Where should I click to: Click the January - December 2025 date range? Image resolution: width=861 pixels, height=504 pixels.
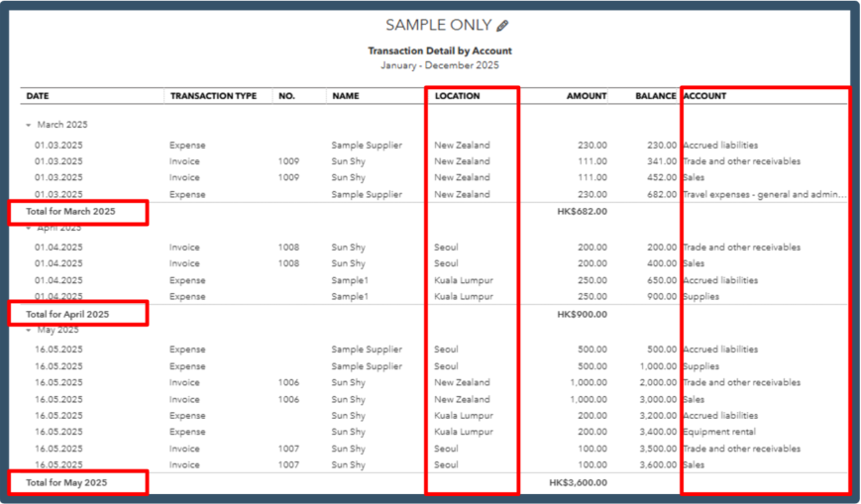point(440,65)
